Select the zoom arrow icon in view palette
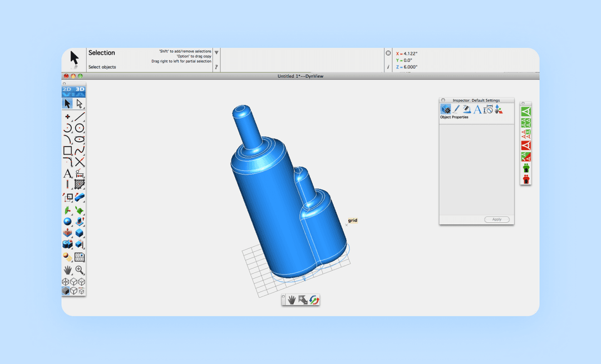The height and width of the screenshot is (364, 601). 303,300
